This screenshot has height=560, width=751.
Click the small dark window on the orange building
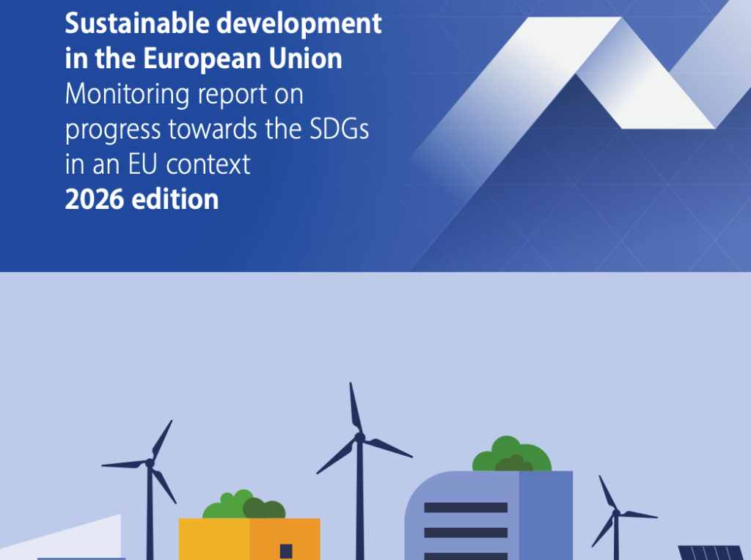coord(286,551)
